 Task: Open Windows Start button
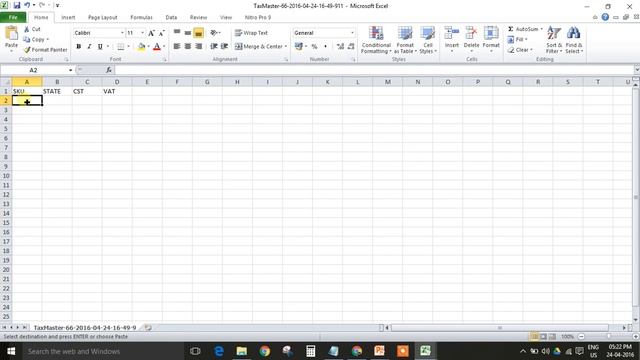pyautogui.click(x=11, y=351)
